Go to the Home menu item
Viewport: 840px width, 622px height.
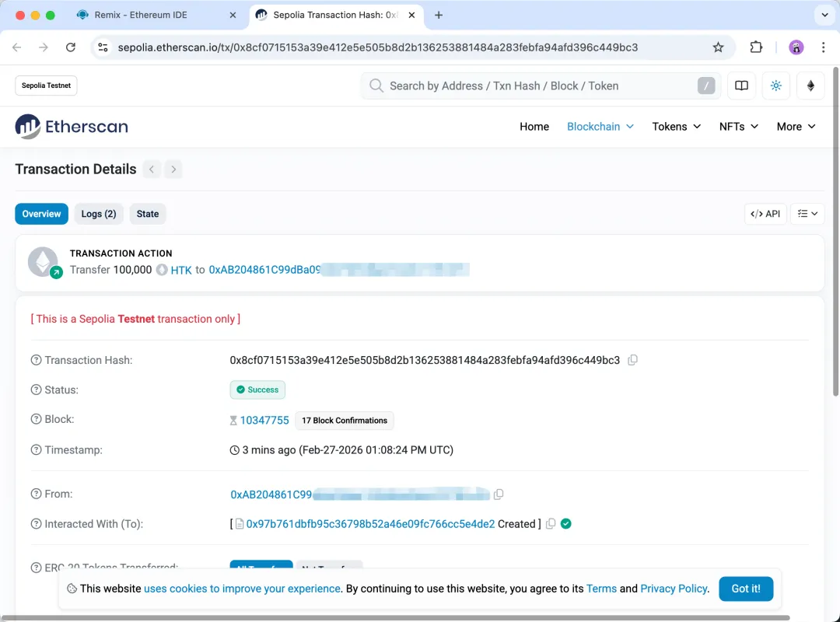[x=534, y=127]
